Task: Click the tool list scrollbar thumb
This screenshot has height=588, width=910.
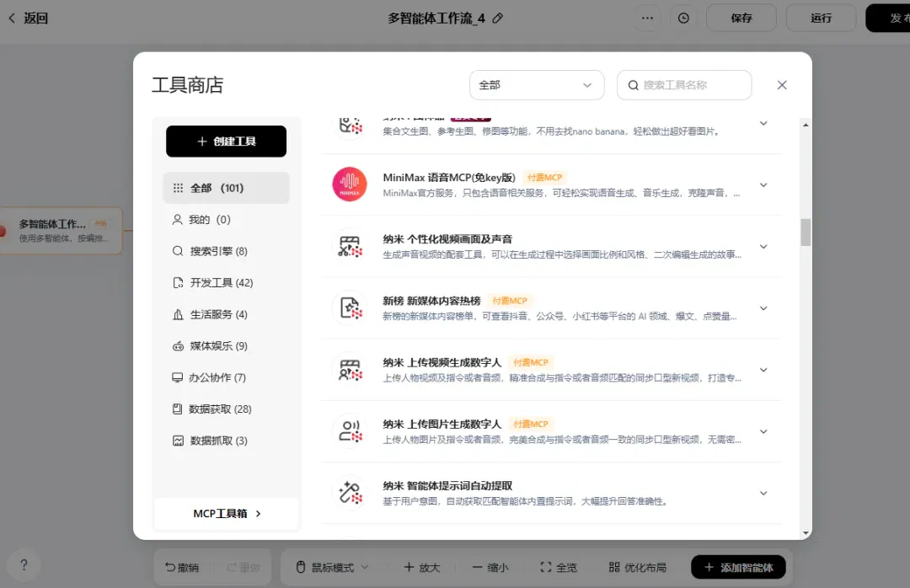Action: (x=806, y=233)
